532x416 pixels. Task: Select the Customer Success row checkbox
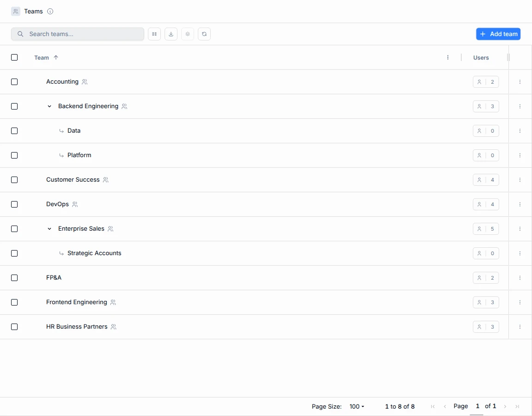tap(14, 179)
